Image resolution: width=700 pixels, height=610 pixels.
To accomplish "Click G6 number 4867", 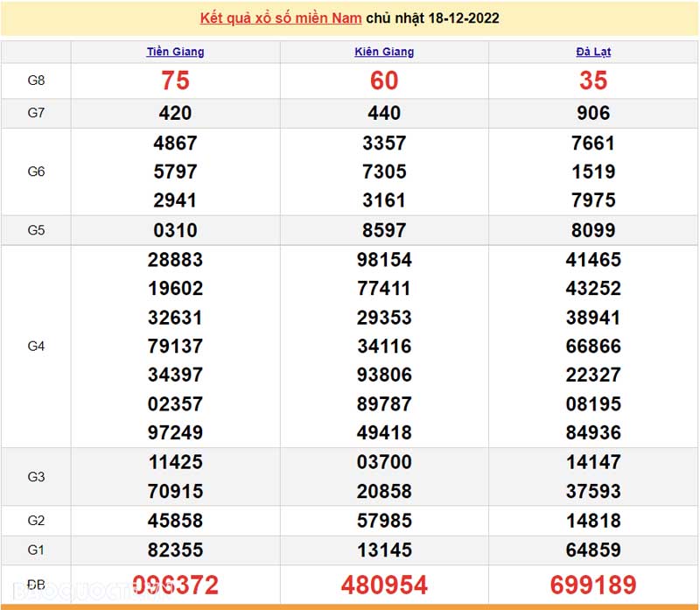I will [x=176, y=144].
